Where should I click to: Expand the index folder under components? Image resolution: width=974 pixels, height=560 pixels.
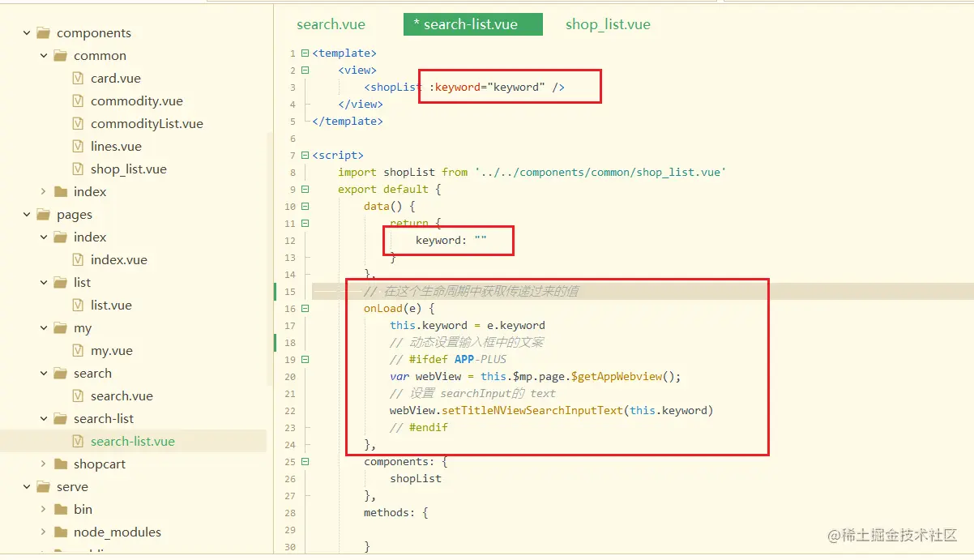point(44,192)
